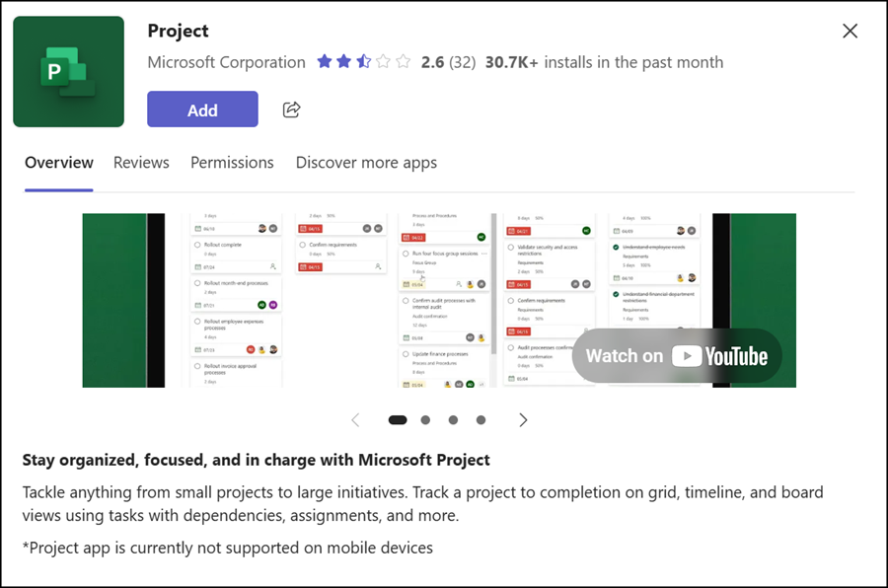The height and width of the screenshot is (588, 888).
Task: Click the Project app title
Action: pyautogui.click(x=178, y=31)
